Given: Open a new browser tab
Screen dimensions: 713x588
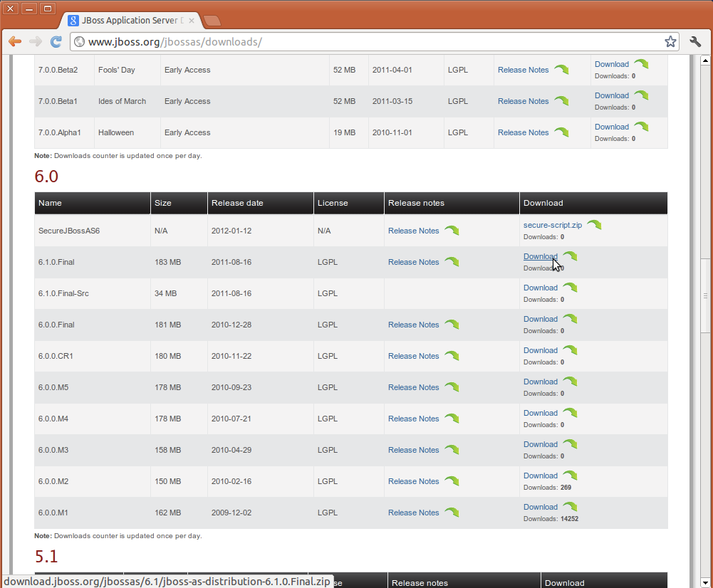Looking at the screenshot, I should (212, 21).
